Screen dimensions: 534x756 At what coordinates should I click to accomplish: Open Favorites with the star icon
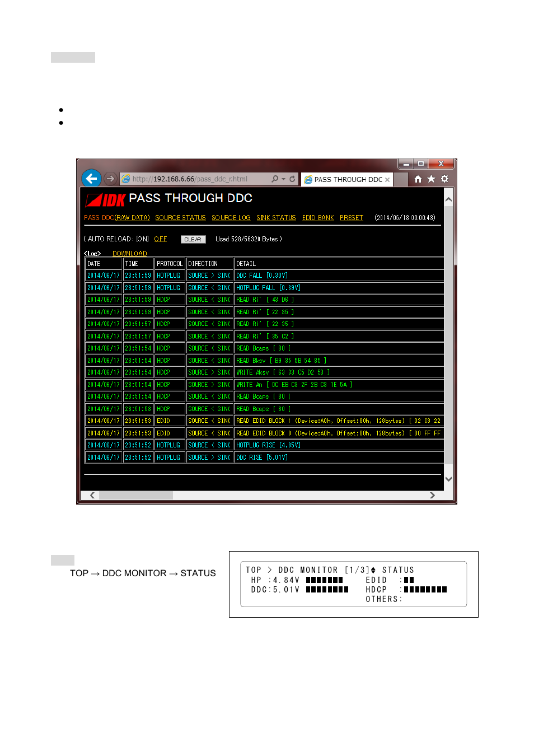click(x=431, y=179)
